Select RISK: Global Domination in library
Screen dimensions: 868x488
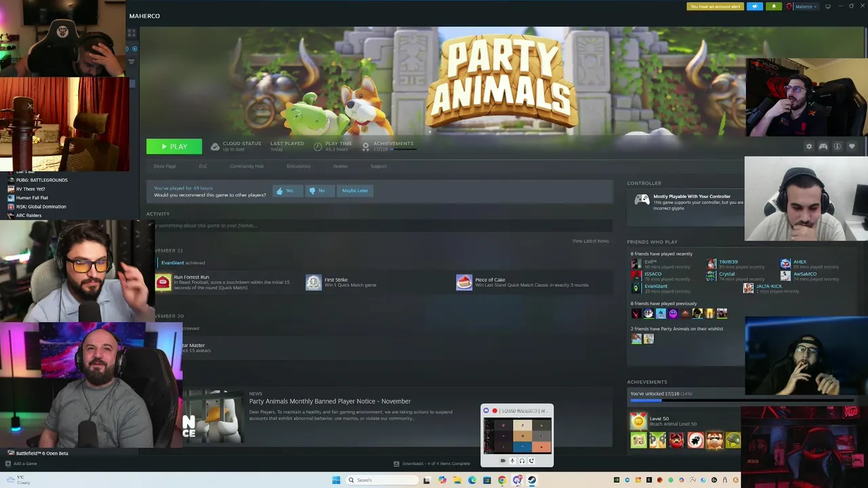41,207
